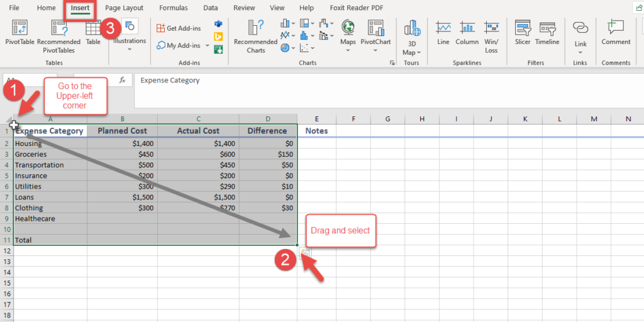The width and height of the screenshot is (644, 322).
Task: Click the fx Insert Function icon
Action: tap(123, 80)
